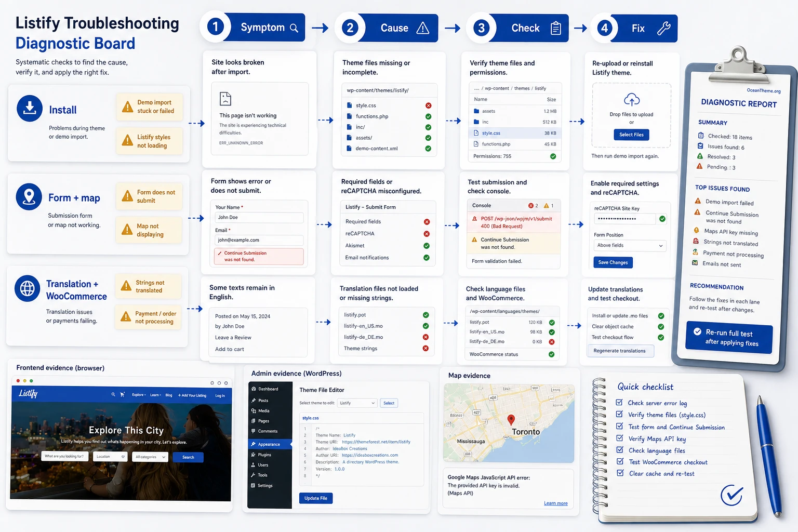The width and height of the screenshot is (798, 532).
Task: Click the Search button on Listify site
Action: pyautogui.click(x=188, y=457)
